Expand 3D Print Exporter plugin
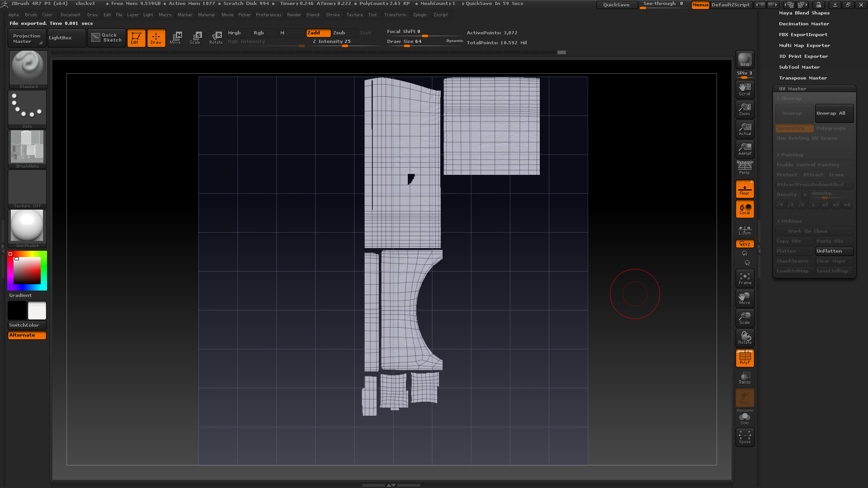Image resolution: width=868 pixels, height=488 pixels. coord(803,56)
